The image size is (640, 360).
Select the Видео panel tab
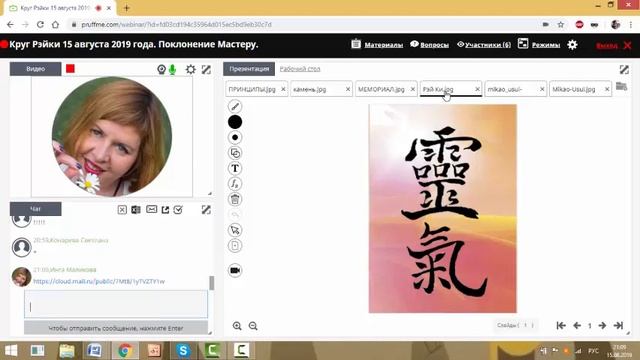pos(36,69)
